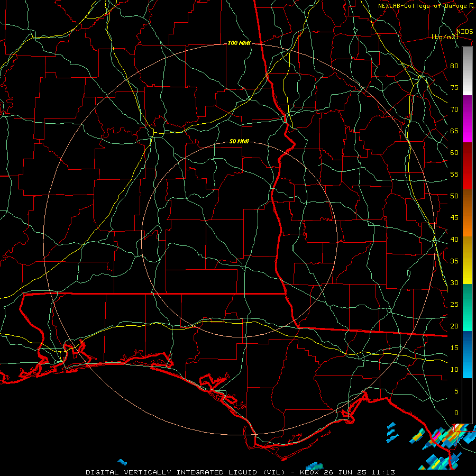Screen dimensions: 476x476
Task: Pick the brown-orange segment of the color bar
Action: pos(467,213)
